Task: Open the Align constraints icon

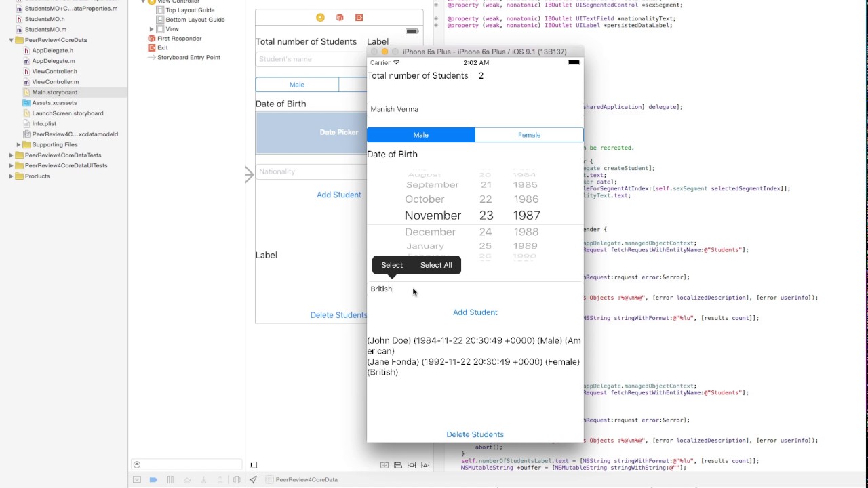Action: [398, 465]
